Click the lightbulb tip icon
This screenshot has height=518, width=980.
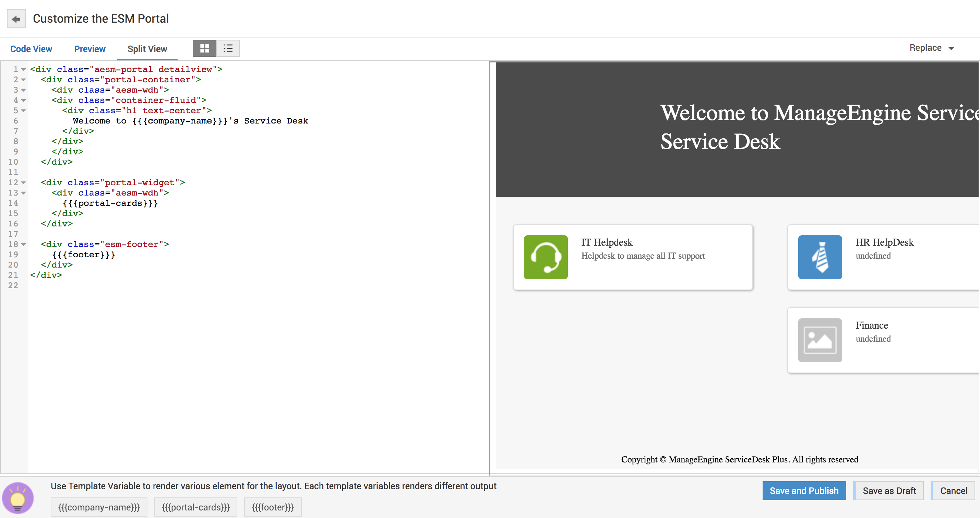18,498
